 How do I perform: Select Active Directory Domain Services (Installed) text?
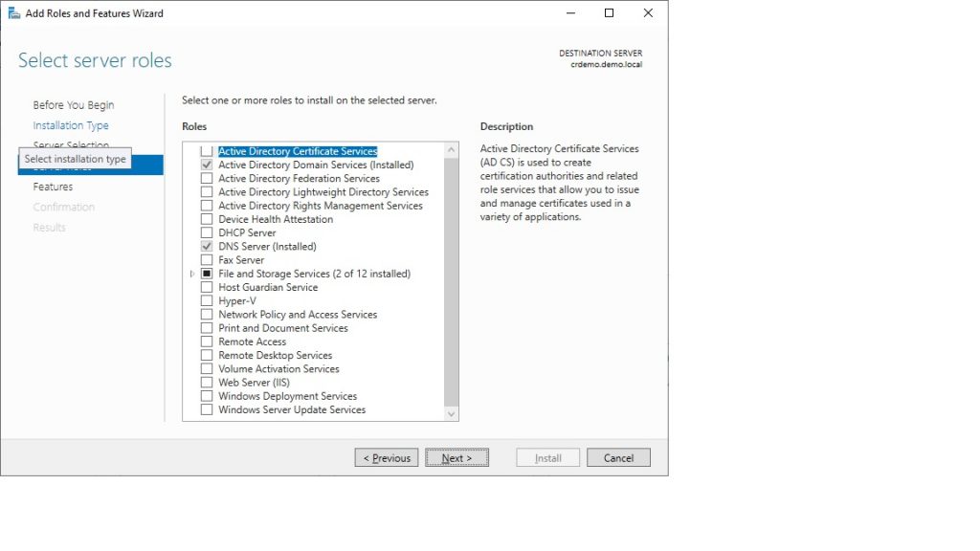click(316, 165)
